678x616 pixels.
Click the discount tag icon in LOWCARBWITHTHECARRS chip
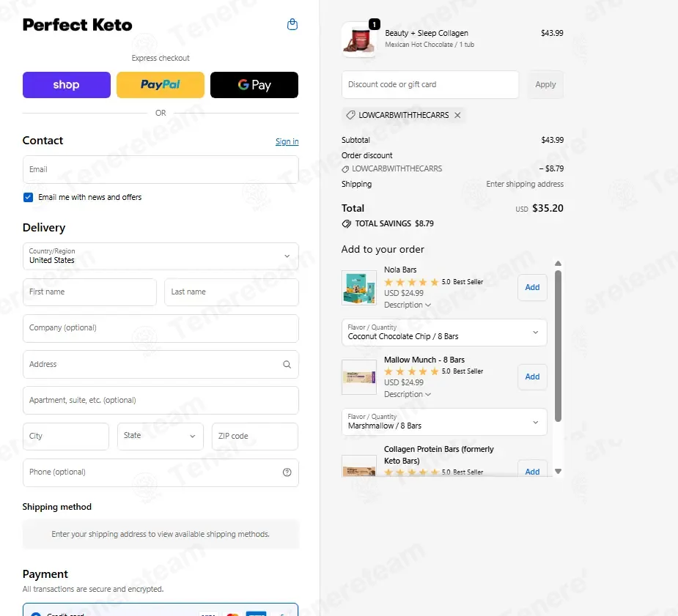350,115
